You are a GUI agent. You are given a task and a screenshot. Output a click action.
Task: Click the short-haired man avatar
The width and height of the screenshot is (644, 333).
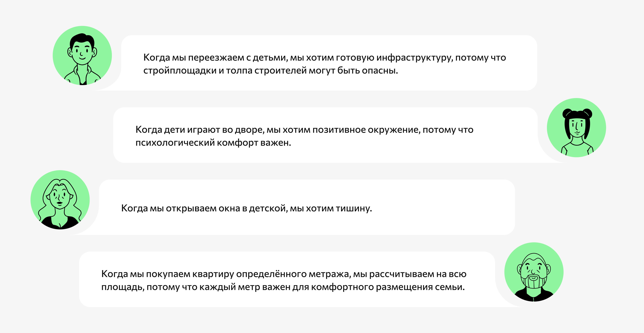tap(82, 55)
